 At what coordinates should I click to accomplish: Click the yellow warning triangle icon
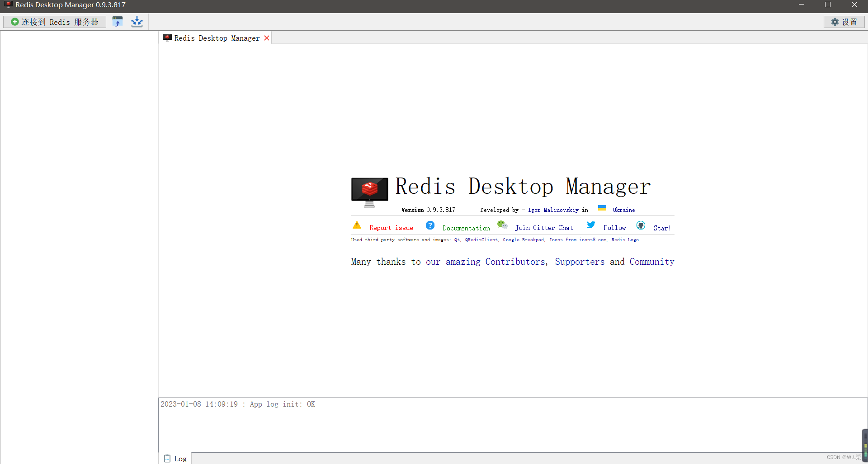coord(357,225)
